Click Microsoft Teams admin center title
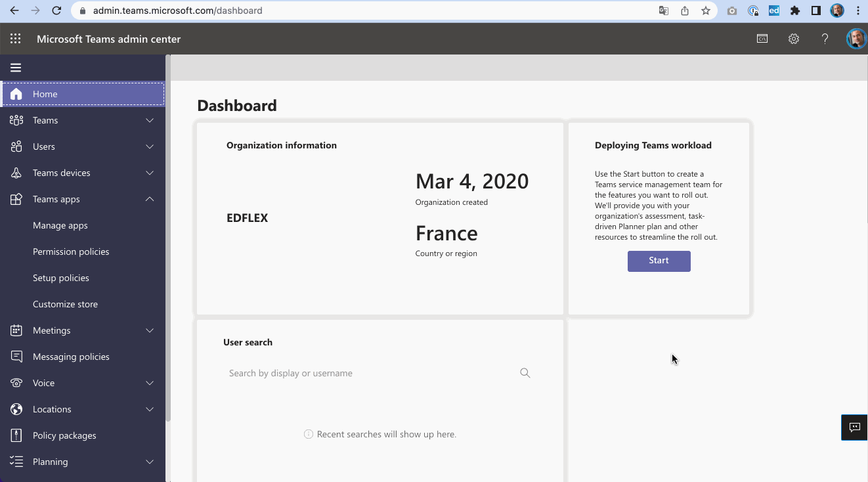The image size is (868, 482). (109, 39)
